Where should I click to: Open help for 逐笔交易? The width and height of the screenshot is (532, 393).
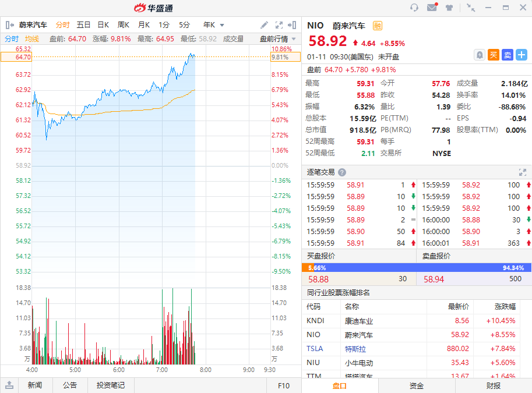(342, 172)
